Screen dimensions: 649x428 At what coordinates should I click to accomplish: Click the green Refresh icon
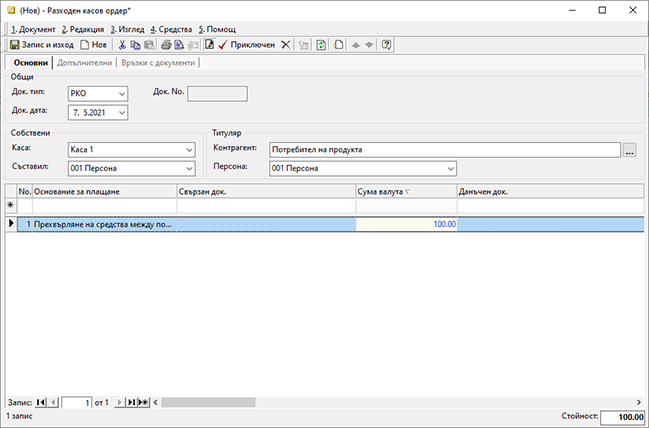[x=321, y=45]
